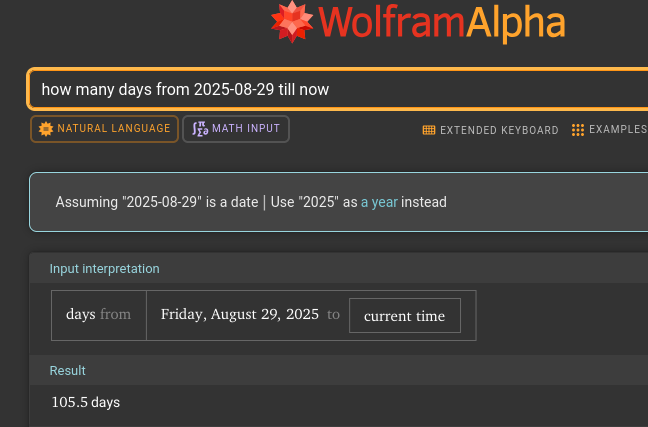The height and width of the screenshot is (427, 648).
Task: Click the Examples grid icon
Action: coord(578,130)
